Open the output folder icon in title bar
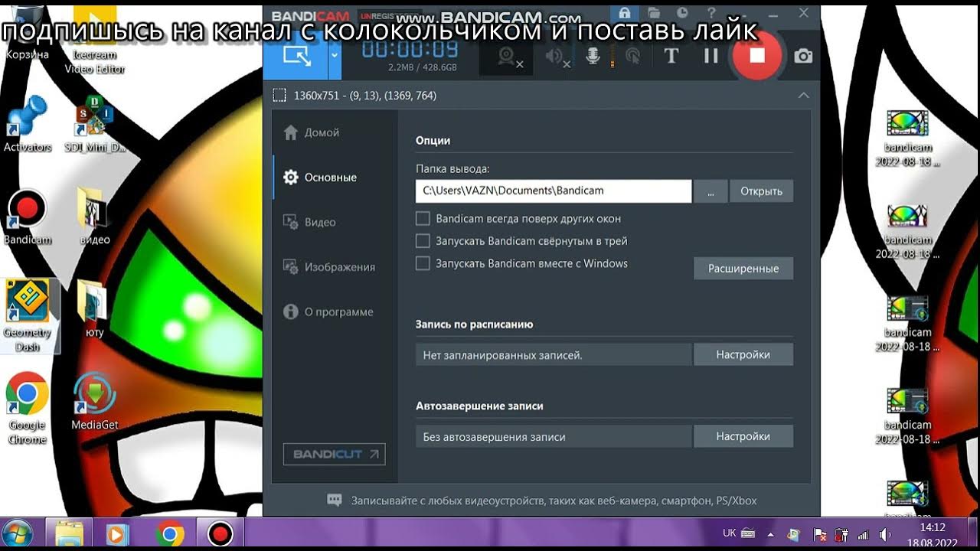The height and width of the screenshot is (551, 980). pos(653,13)
